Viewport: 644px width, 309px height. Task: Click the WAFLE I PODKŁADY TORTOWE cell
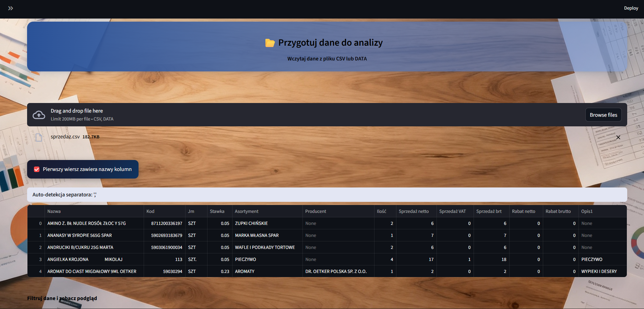[x=267, y=247]
